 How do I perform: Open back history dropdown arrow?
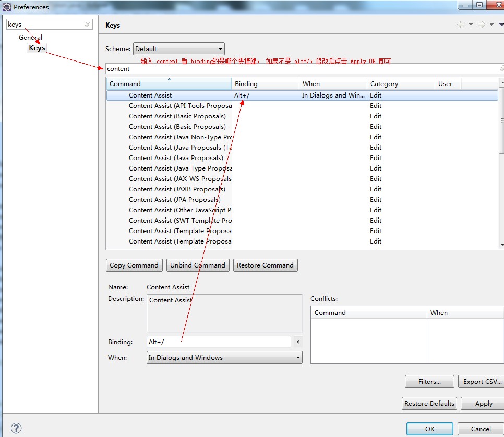pyautogui.click(x=471, y=25)
